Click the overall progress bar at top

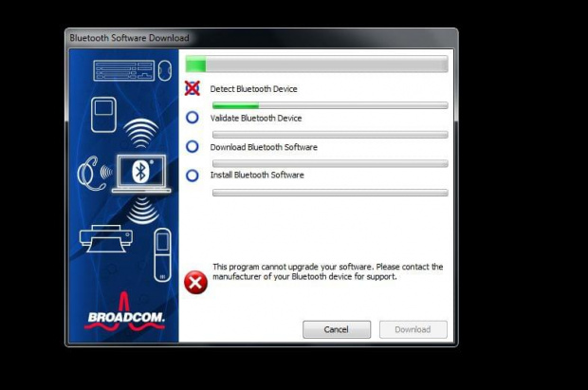point(317,64)
